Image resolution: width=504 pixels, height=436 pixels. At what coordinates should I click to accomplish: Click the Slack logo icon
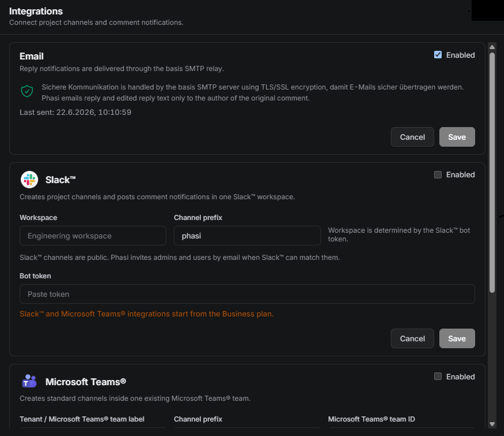(x=29, y=180)
